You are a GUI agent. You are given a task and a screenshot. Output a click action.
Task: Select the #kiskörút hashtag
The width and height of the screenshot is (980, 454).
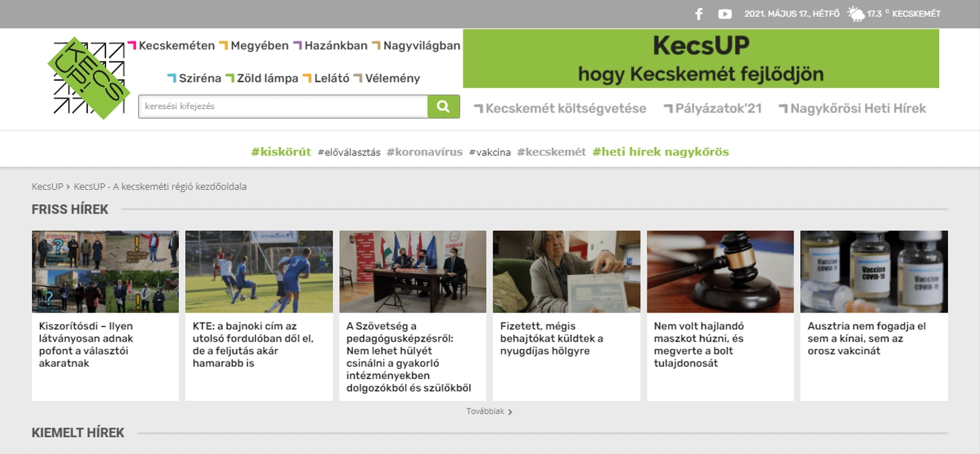281,152
